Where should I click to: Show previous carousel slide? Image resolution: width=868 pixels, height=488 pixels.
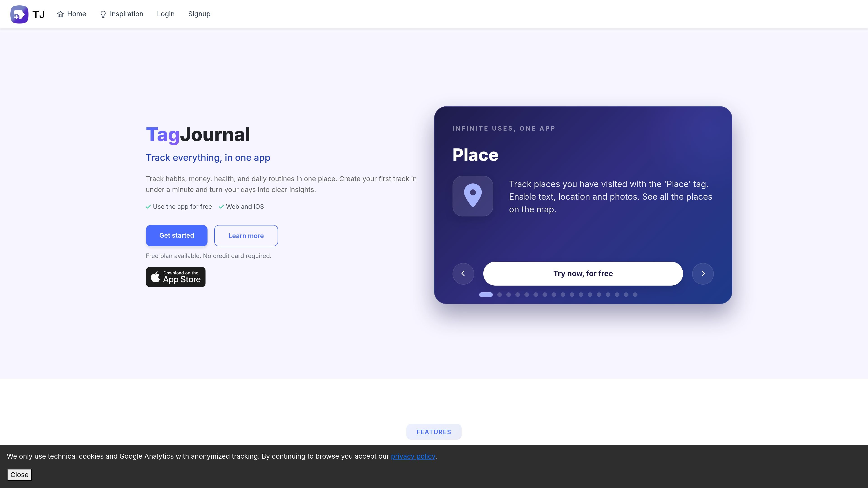463,273
